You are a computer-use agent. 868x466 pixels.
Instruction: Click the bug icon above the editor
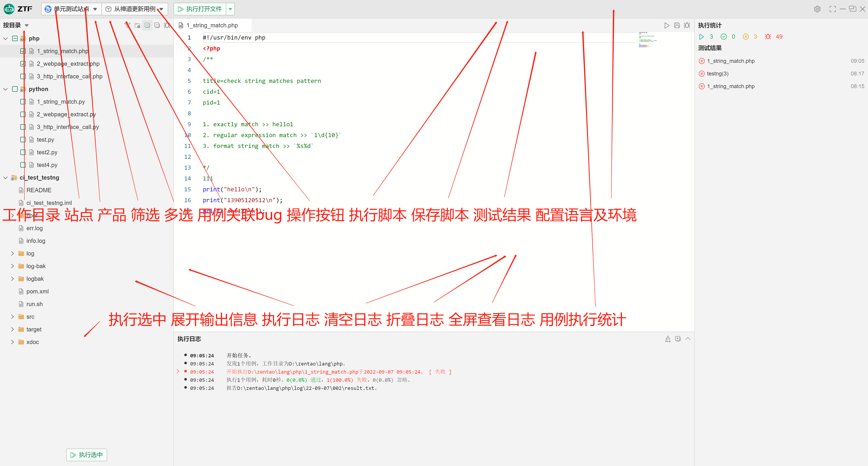click(687, 25)
